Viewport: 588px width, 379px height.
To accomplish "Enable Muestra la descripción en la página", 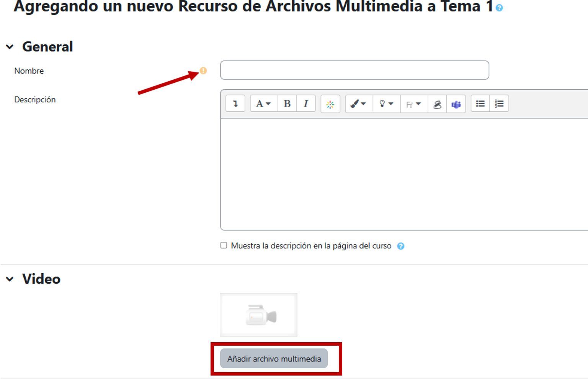I will [x=224, y=245].
